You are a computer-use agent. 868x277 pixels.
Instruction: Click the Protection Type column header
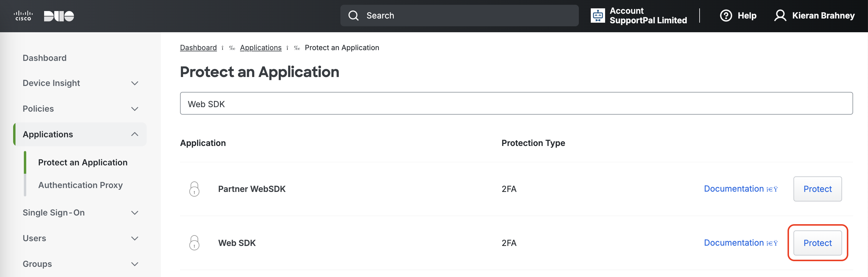[x=533, y=143]
